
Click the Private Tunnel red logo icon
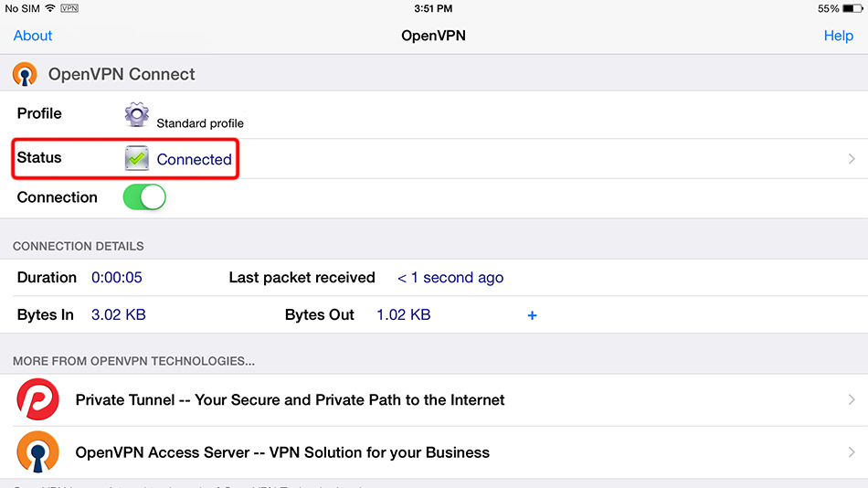[37, 400]
